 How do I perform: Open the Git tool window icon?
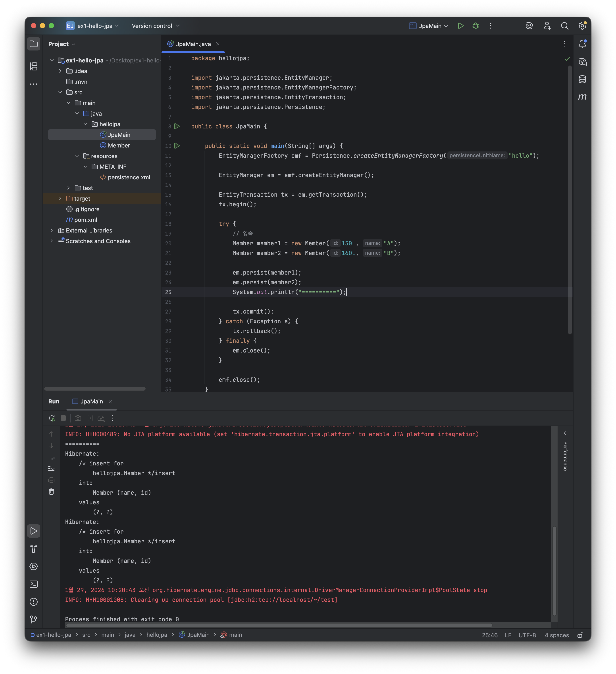[x=34, y=619]
